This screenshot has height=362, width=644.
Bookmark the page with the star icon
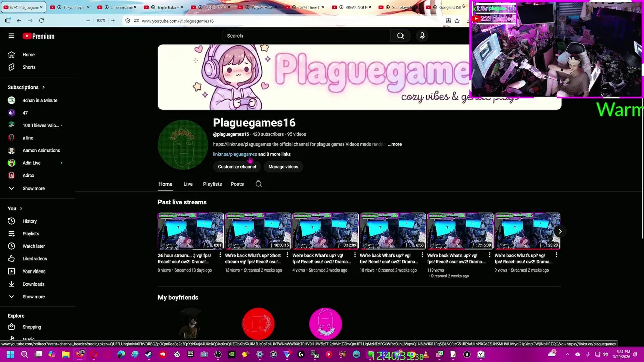457,21
